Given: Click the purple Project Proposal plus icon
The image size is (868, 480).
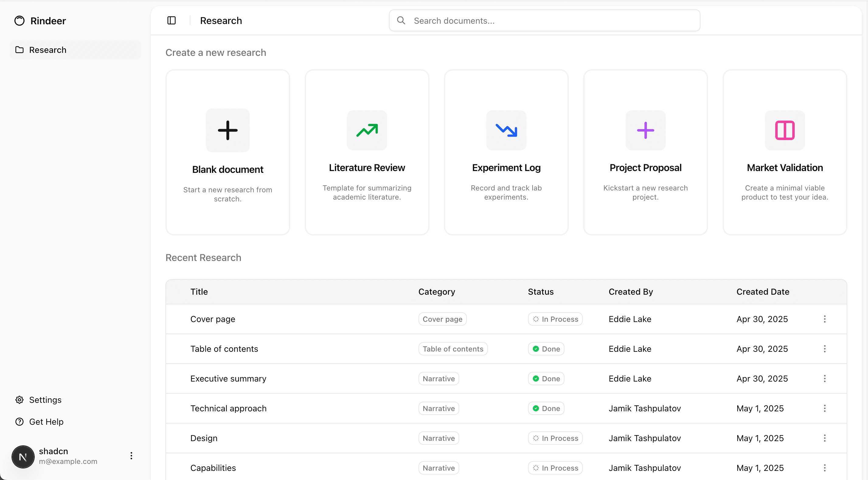Looking at the screenshot, I should pos(645,130).
